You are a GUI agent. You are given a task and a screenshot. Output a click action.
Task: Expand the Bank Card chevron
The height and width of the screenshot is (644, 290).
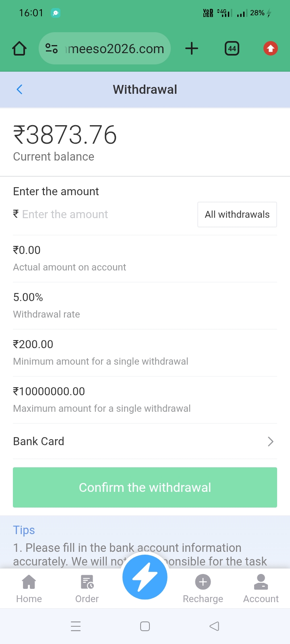click(x=270, y=442)
